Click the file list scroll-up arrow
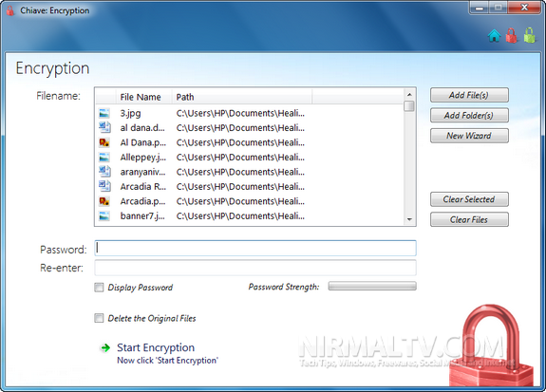 click(409, 94)
